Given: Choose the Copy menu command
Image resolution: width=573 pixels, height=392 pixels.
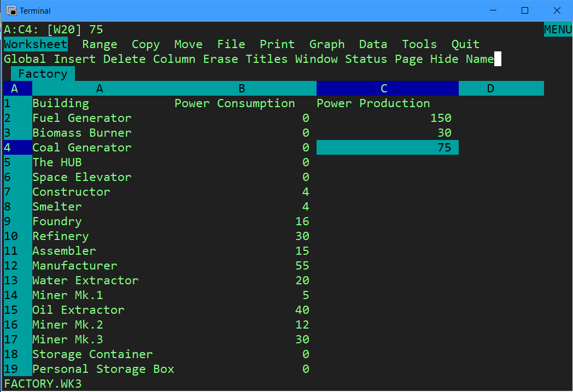Looking at the screenshot, I should pos(145,44).
